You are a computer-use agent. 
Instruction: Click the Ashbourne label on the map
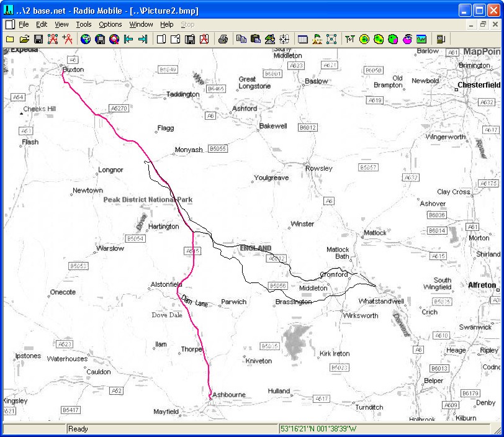click(x=229, y=395)
